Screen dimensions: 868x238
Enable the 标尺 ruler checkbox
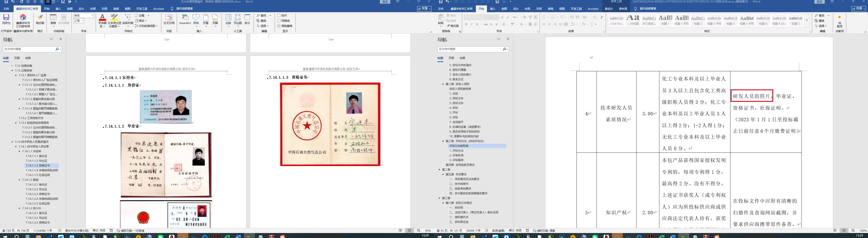click(279, 16)
